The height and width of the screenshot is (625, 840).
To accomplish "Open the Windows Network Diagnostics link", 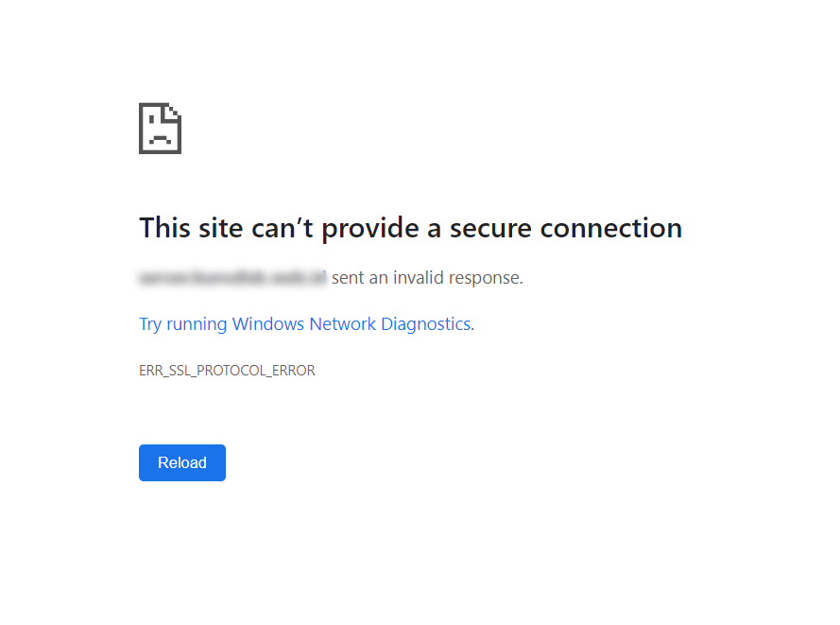I will (306, 324).
